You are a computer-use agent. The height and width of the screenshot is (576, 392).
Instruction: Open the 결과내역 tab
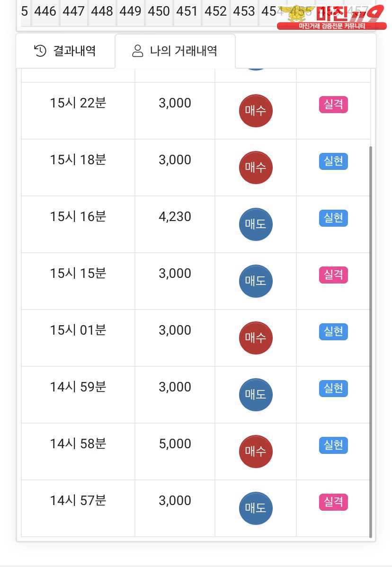click(x=65, y=51)
